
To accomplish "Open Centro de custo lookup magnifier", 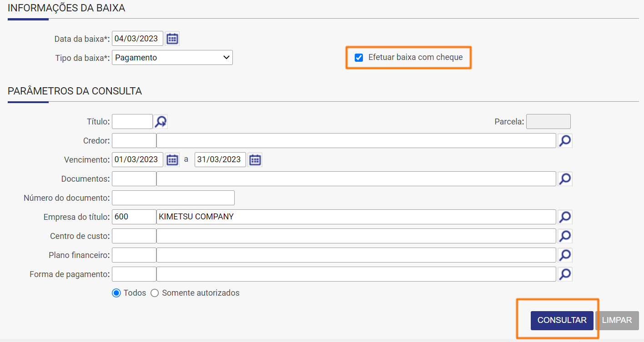I will click(x=565, y=236).
